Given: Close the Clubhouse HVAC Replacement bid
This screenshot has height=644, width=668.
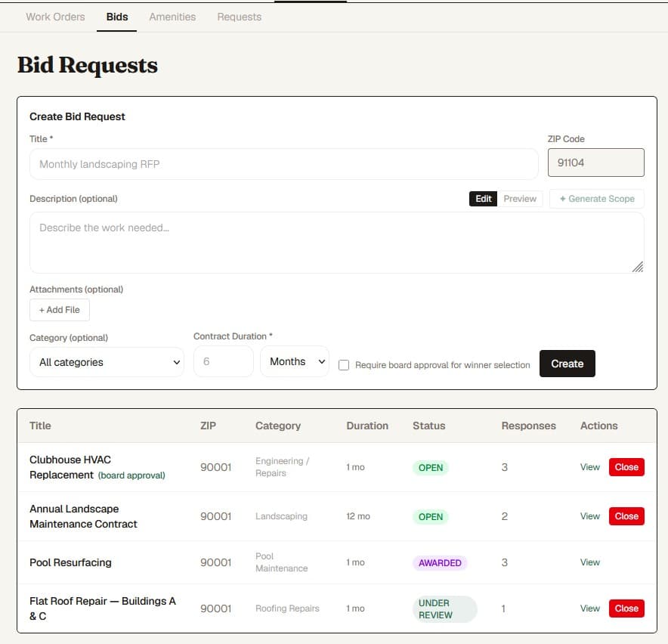Looking at the screenshot, I should pyautogui.click(x=626, y=467).
